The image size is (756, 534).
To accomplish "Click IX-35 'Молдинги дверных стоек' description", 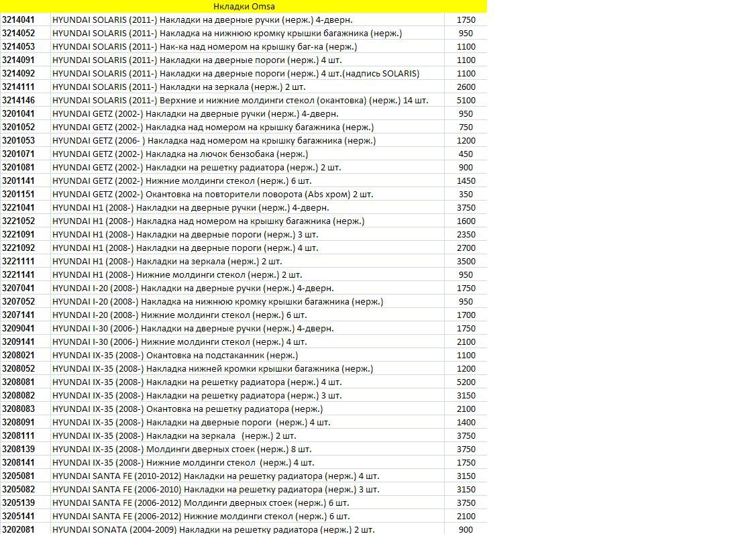I will 182,449.
